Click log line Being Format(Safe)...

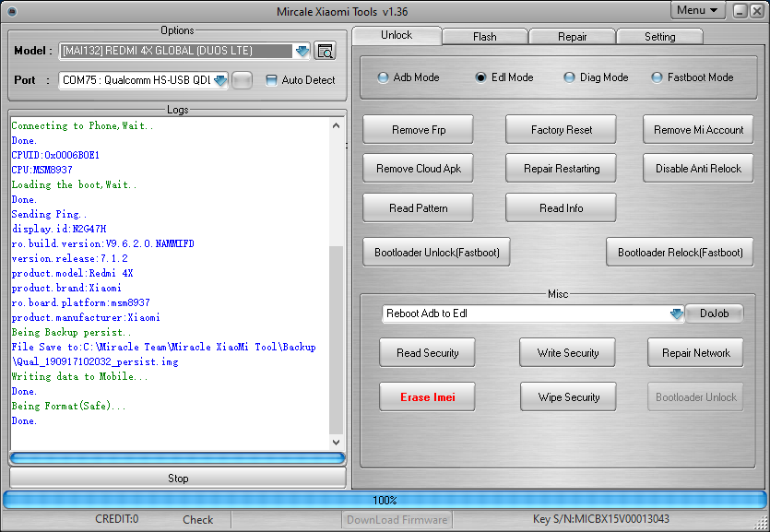point(69,406)
